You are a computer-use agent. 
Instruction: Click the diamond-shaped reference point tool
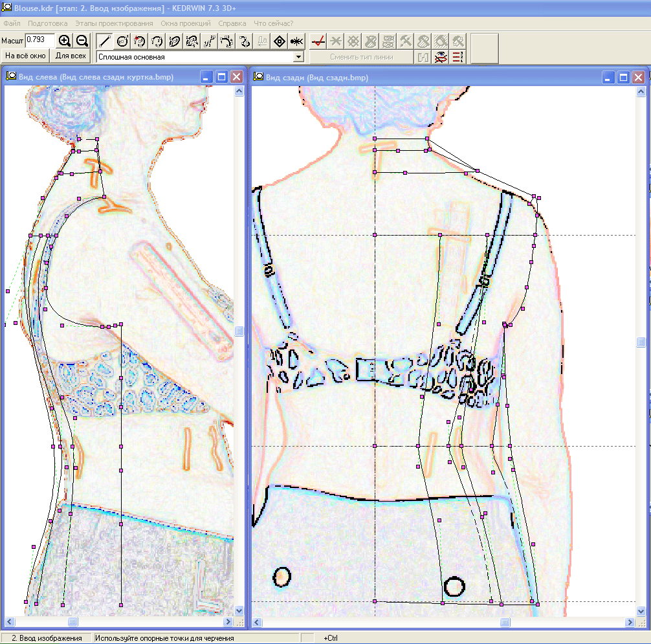[x=280, y=41]
